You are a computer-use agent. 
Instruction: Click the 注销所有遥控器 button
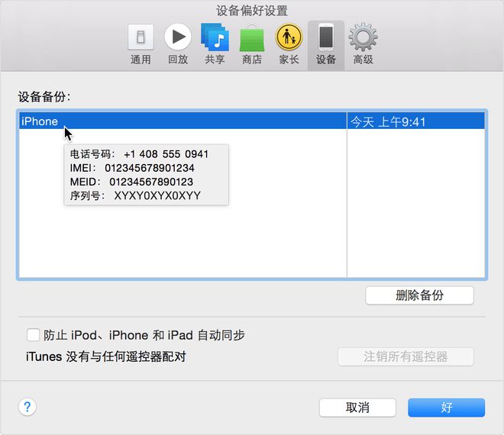click(x=405, y=356)
